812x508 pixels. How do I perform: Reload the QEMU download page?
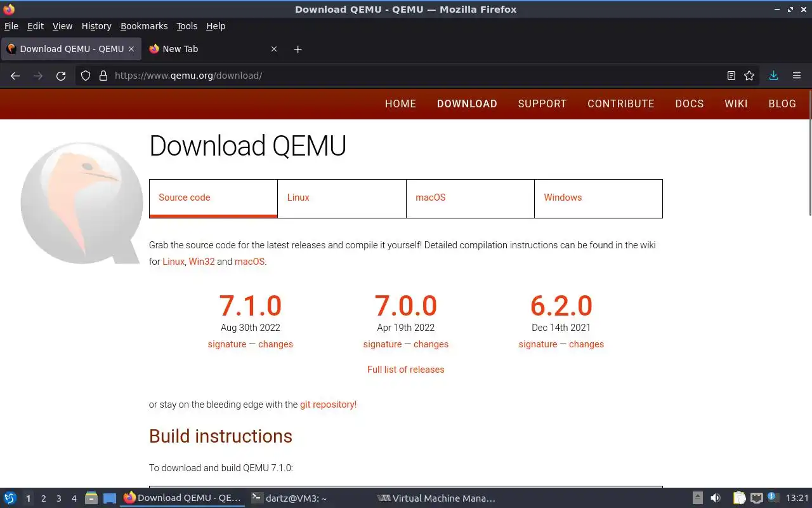[x=61, y=76]
